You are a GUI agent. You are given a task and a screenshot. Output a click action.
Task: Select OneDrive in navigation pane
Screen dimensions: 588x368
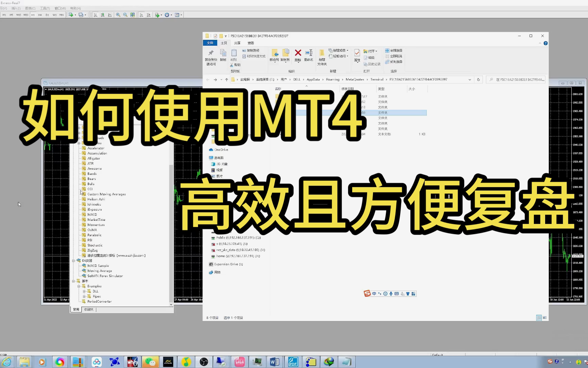pyautogui.click(x=219, y=150)
